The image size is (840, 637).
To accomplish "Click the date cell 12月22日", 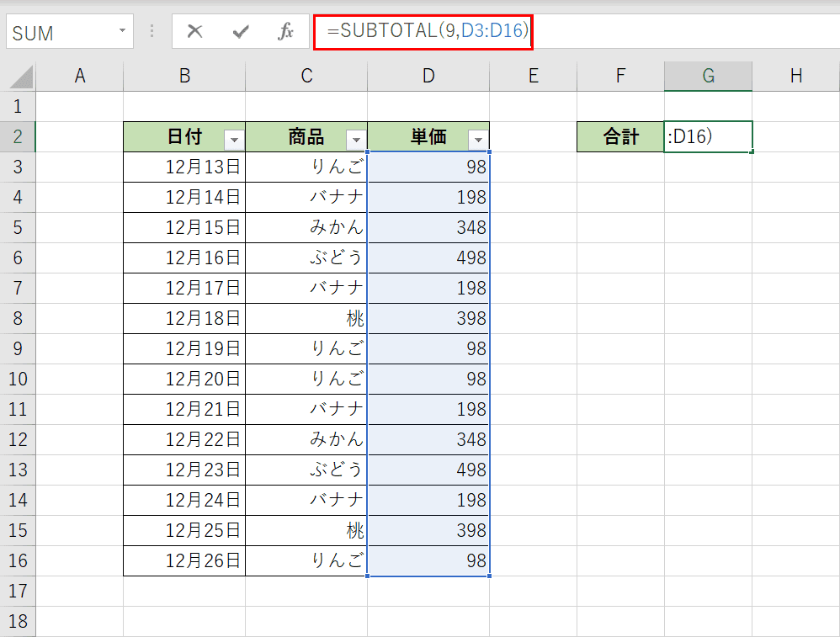I will pyautogui.click(x=184, y=439).
